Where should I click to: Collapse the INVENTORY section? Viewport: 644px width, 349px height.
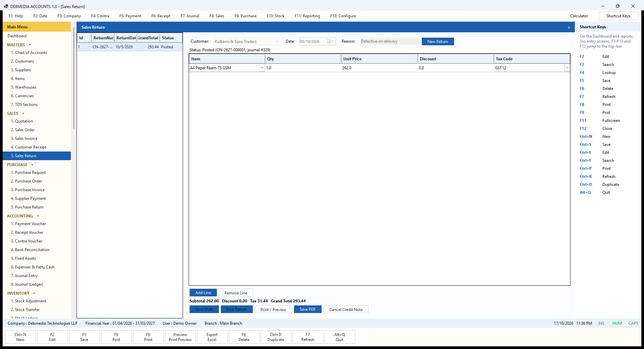(34, 293)
